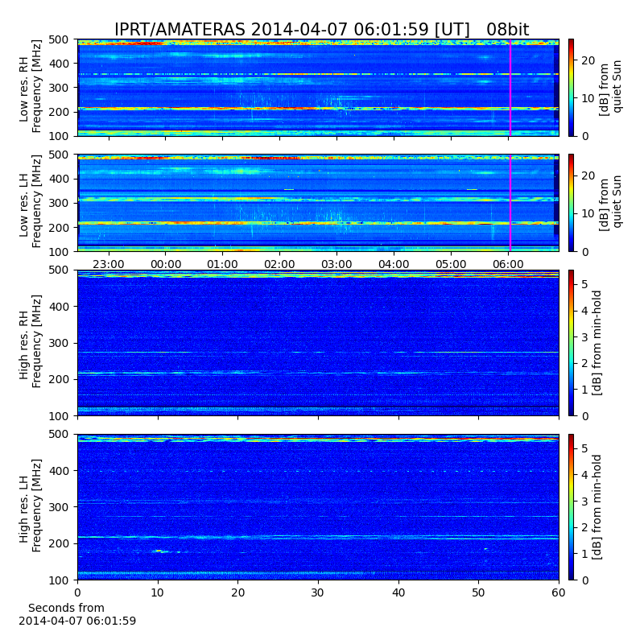The image size is (644, 644).
Task: Click the 03:00 time tick label
Action: pos(336,264)
